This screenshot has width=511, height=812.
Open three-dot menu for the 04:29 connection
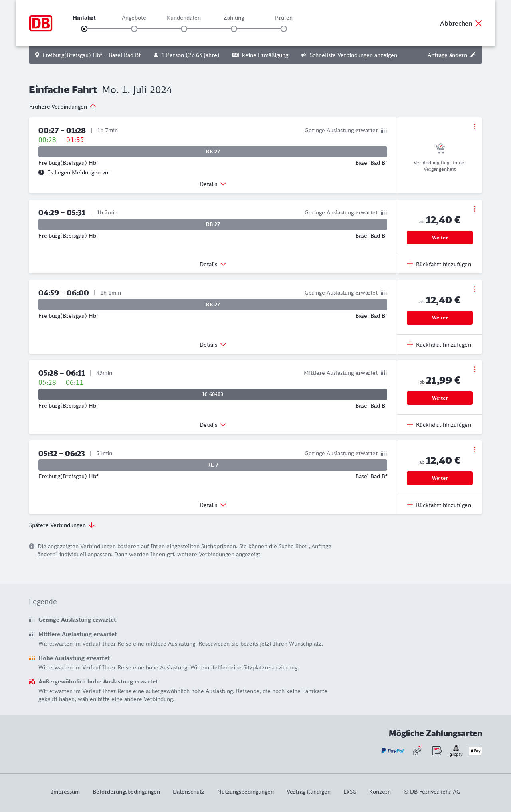pos(475,209)
